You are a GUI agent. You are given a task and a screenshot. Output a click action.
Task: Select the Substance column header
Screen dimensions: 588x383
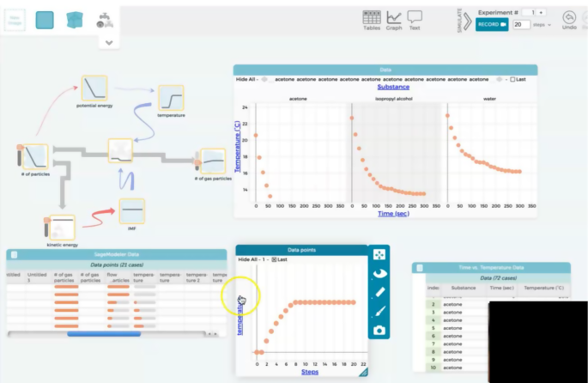coord(464,288)
